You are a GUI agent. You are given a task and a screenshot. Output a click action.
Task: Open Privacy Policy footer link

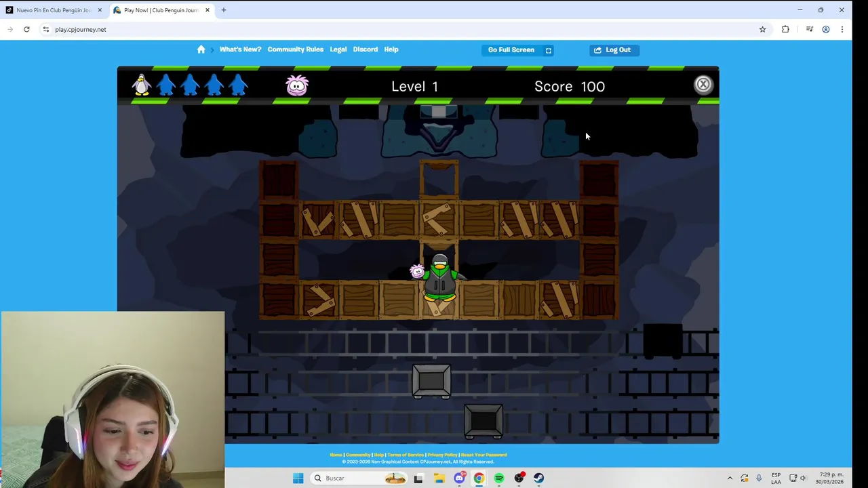point(442,455)
